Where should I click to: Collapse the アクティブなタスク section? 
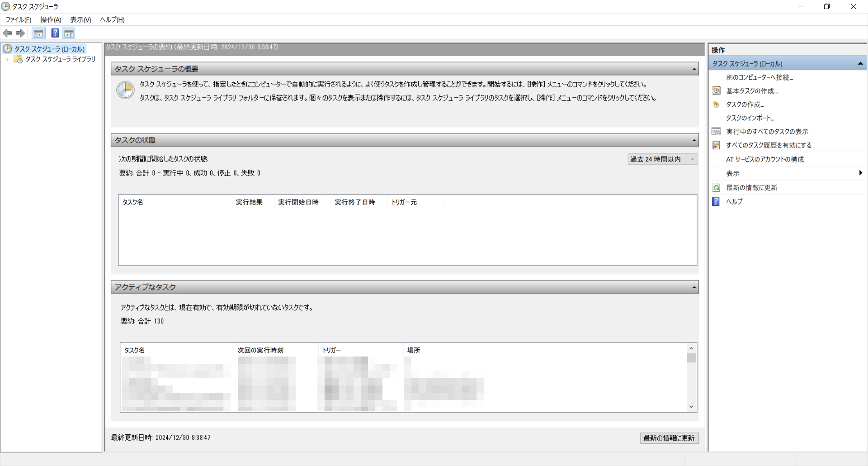click(x=694, y=287)
